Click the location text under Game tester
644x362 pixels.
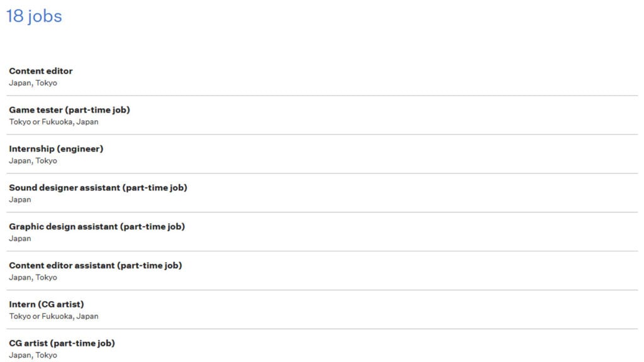coord(53,122)
